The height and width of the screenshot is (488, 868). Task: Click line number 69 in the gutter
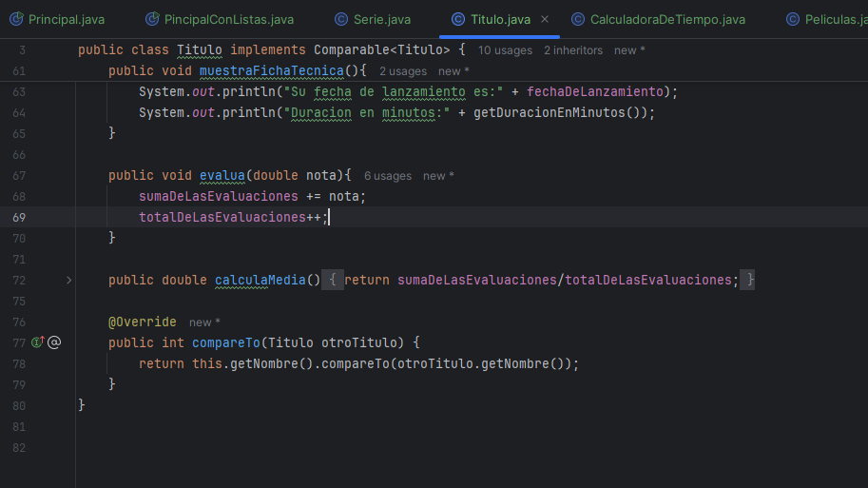[19, 217]
